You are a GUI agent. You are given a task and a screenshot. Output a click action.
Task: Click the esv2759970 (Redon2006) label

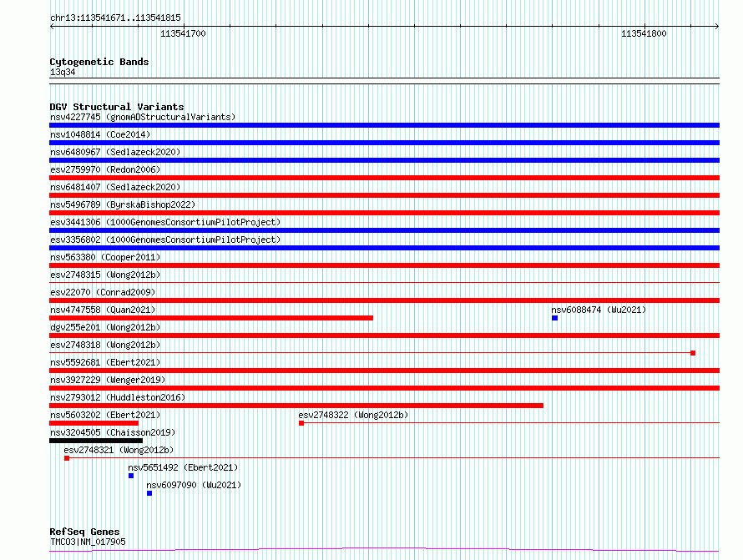pos(105,169)
